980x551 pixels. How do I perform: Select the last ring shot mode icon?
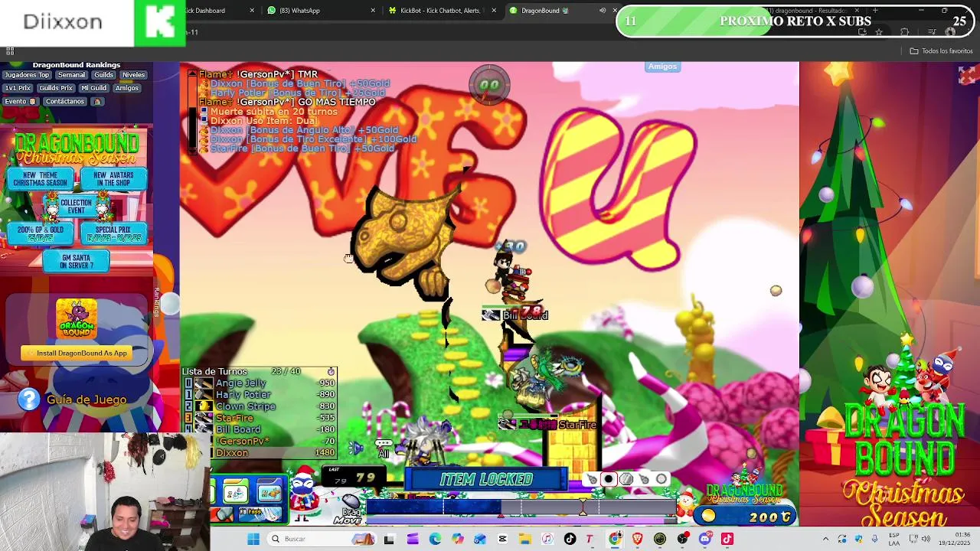[x=661, y=480]
